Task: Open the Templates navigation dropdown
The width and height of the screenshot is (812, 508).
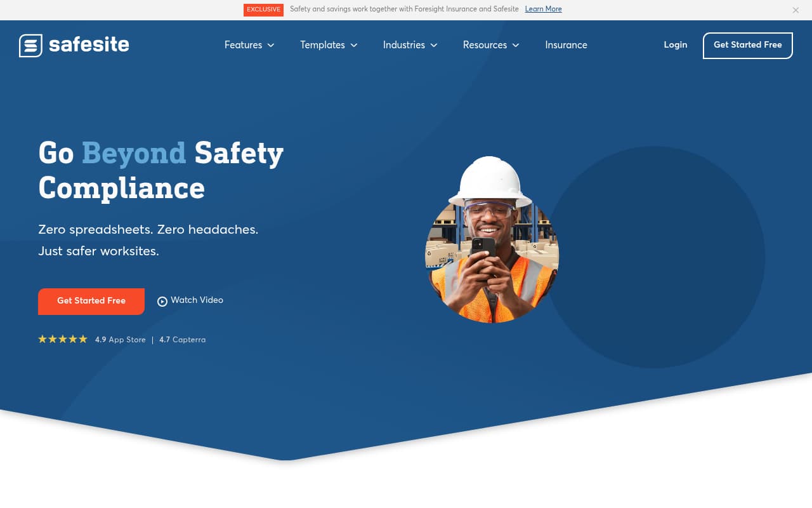Action: tap(329, 45)
